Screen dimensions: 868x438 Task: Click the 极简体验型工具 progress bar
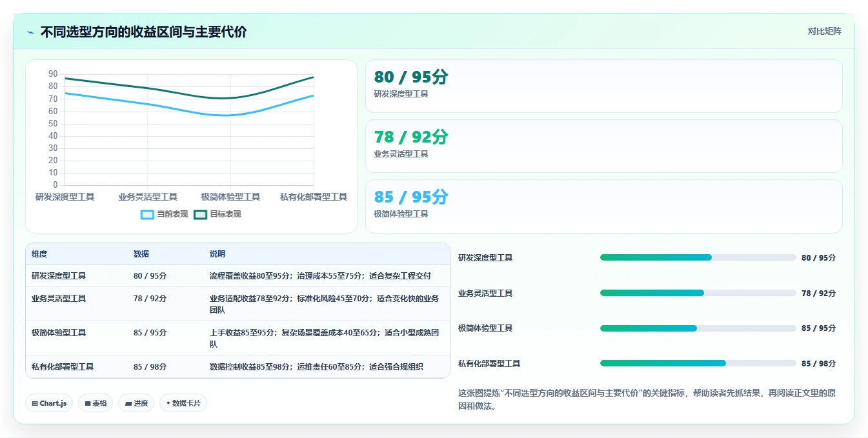tap(698, 328)
